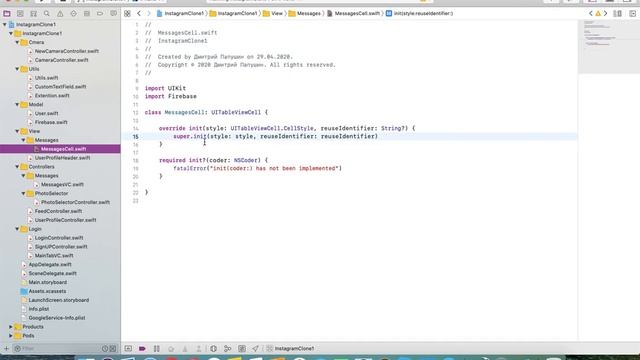Expand the Pods folder

click(11, 336)
